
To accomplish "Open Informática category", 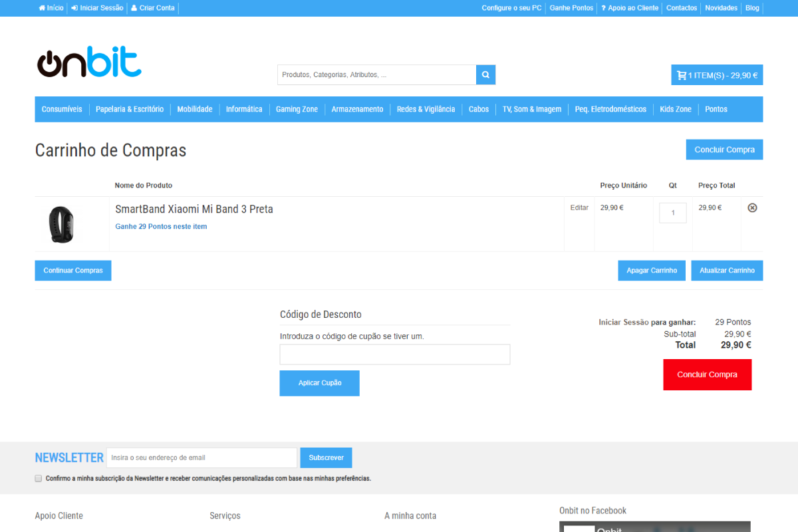I will point(244,109).
